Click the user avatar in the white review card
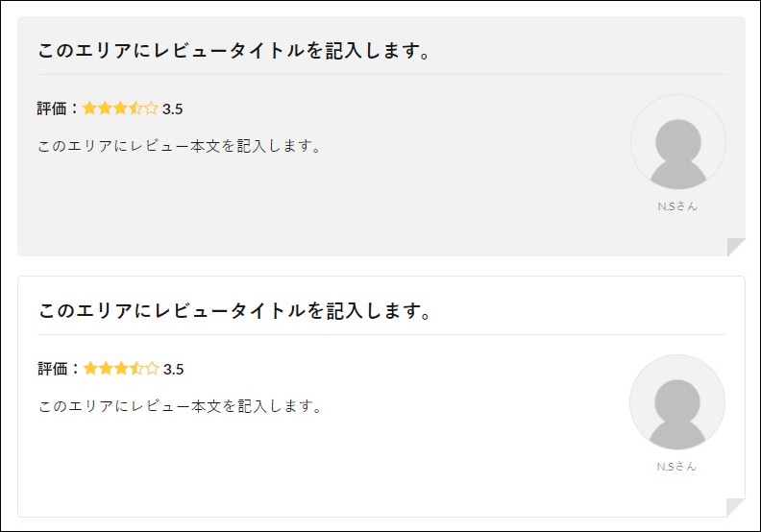The image size is (761, 532). click(677, 402)
